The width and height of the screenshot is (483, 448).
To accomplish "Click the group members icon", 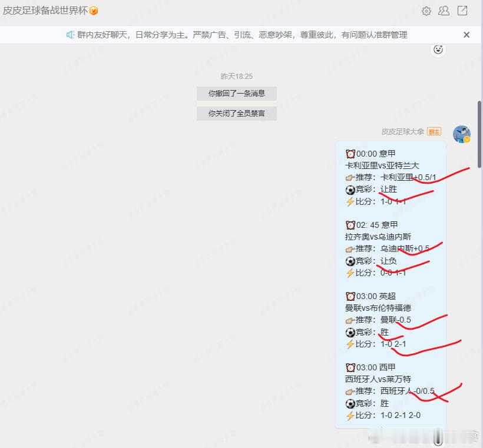I will (x=444, y=11).
